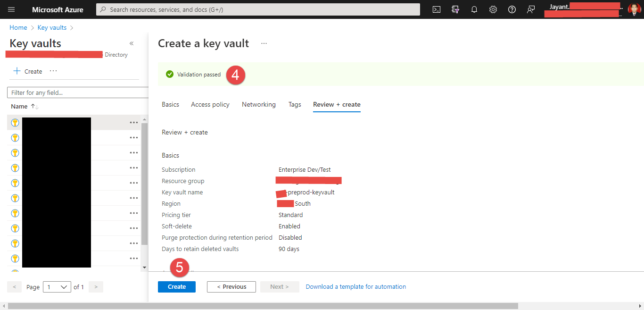Open the Feedback icon
The height and width of the screenshot is (310, 644).
(x=531, y=9)
